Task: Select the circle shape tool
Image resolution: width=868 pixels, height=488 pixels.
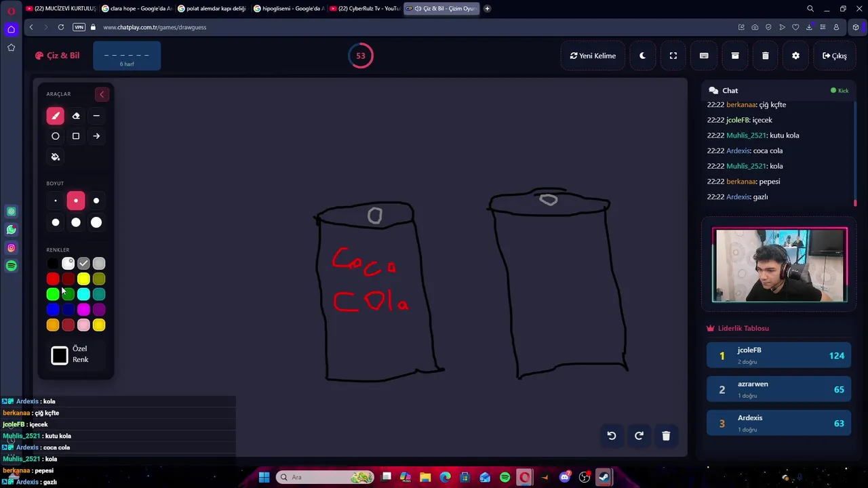Action: click(56, 136)
